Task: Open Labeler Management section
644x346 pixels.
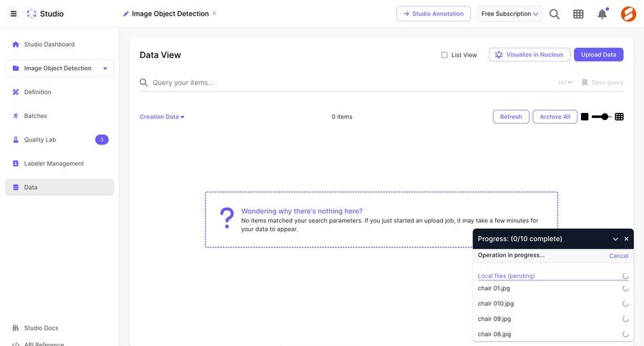Action: coord(54,164)
